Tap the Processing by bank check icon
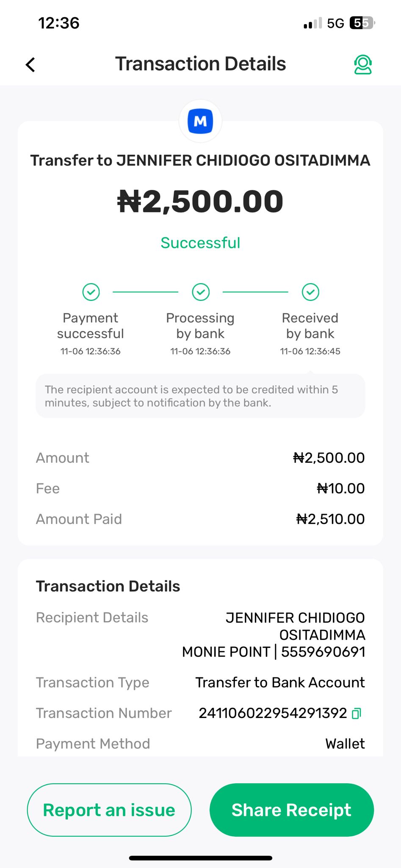401x868 pixels. [x=201, y=292]
